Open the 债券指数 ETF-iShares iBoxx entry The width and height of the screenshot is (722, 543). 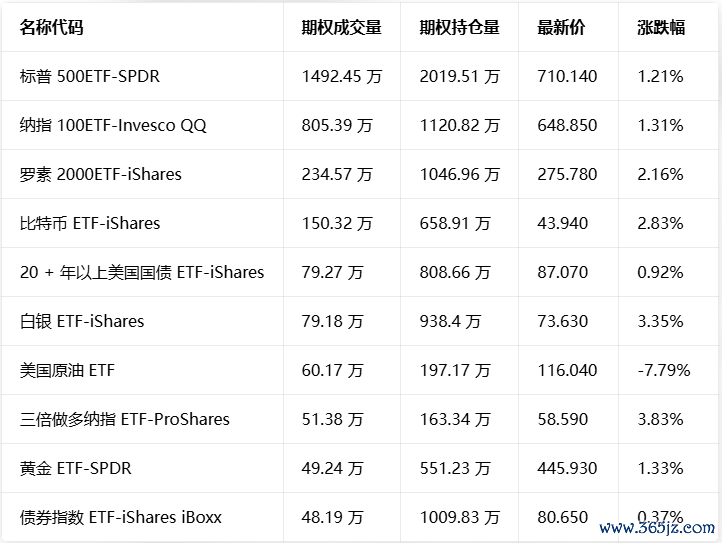click(x=121, y=517)
